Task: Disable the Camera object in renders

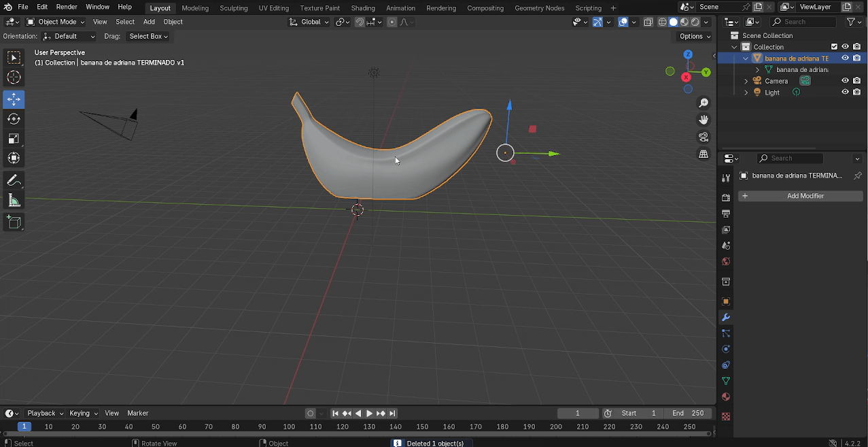Action: pyautogui.click(x=857, y=81)
